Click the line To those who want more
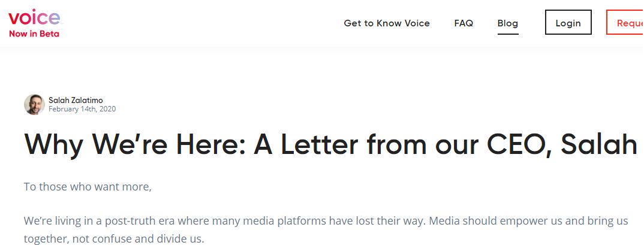 [88, 187]
